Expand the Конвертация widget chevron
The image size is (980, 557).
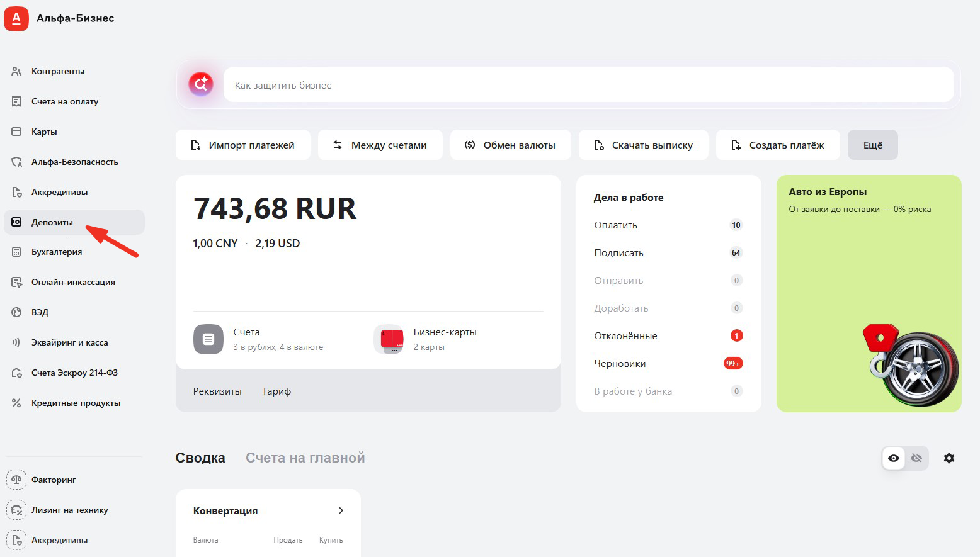click(341, 510)
